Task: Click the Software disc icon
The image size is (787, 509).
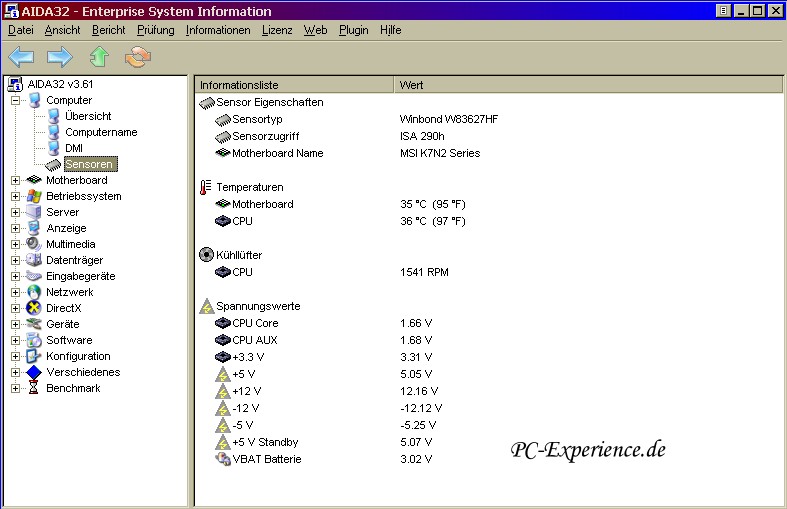Action: pos(34,340)
